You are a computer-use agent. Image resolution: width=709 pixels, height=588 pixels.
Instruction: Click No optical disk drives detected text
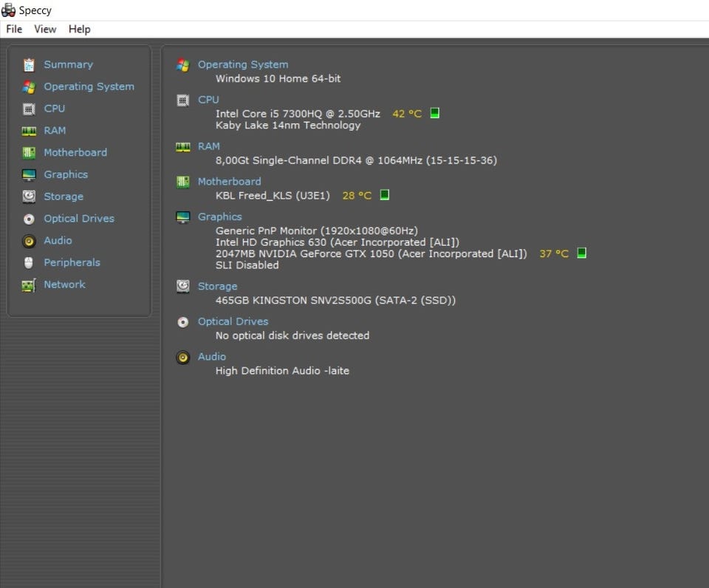click(x=292, y=335)
